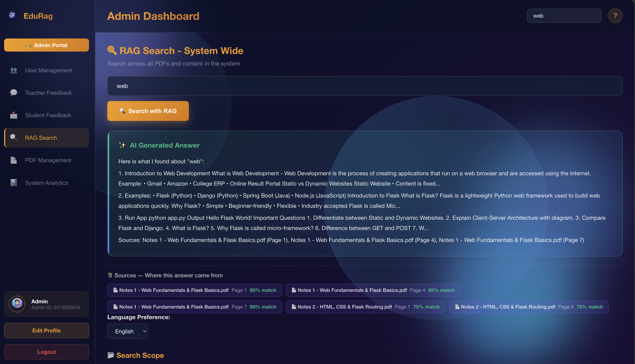Click the EduRag logo icon
The height and width of the screenshot is (364, 635).
click(x=12, y=15)
